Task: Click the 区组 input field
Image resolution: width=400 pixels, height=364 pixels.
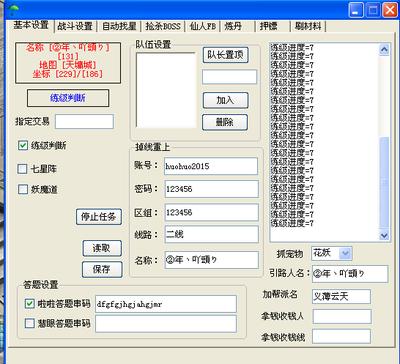Action: (211, 212)
